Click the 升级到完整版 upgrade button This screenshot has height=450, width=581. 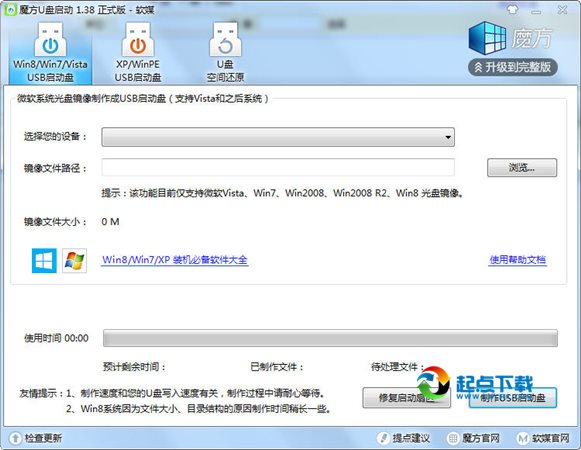(x=513, y=67)
